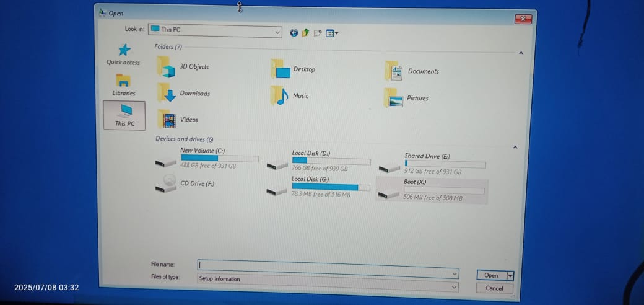Image resolution: width=644 pixels, height=305 pixels.
Task: Click the Open button
Action: pyautogui.click(x=492, y=275)
